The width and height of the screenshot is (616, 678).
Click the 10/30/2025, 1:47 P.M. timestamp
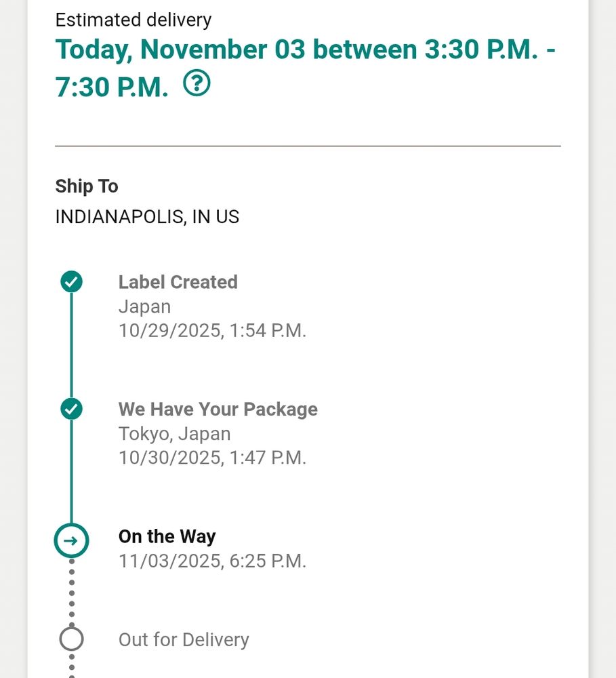(x=212, y=458)
